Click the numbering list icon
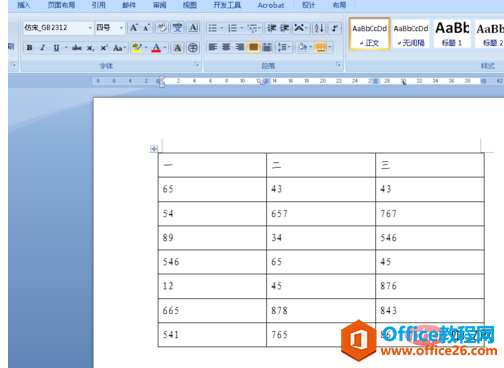The image size is (504, 368). click(232, 28)
